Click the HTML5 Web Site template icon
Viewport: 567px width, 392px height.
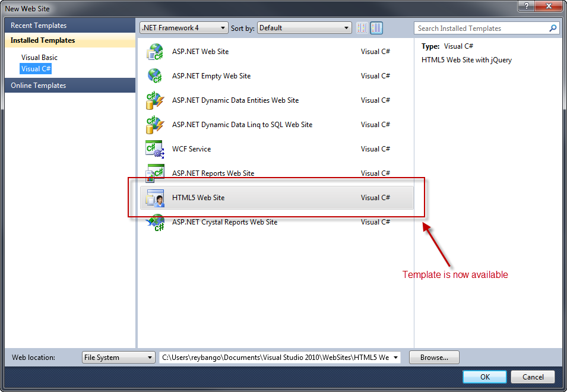[x=155, y=198]
